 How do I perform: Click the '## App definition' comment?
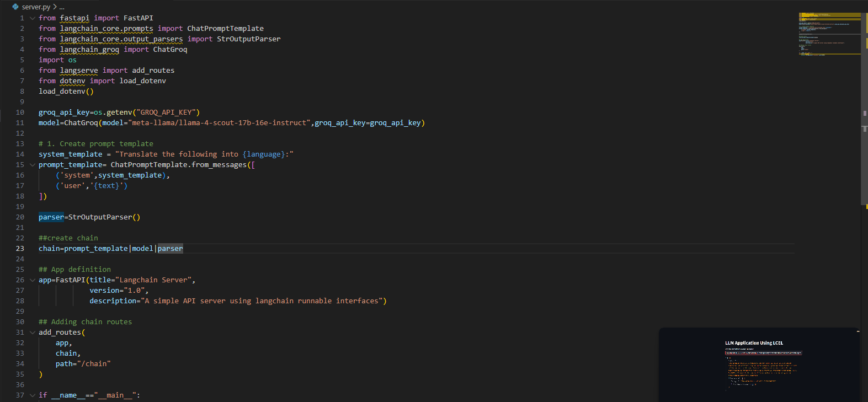point(74,270)
